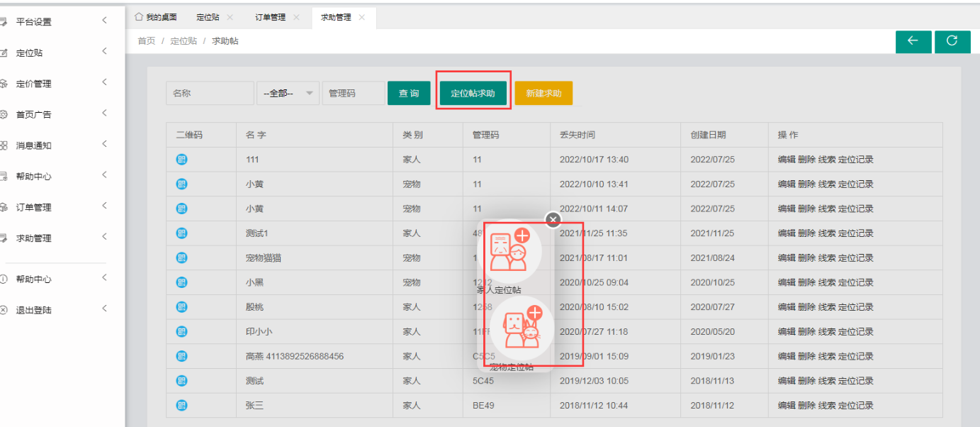
Task: Close the 定位贴 tab
Action: [x=230, y=18]
